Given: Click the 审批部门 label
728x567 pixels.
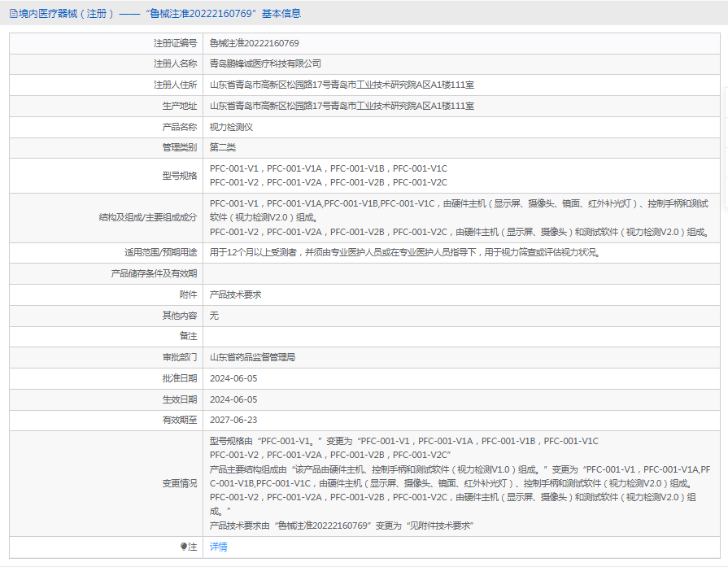Looking at the screenshot, I should coord(180,358).
